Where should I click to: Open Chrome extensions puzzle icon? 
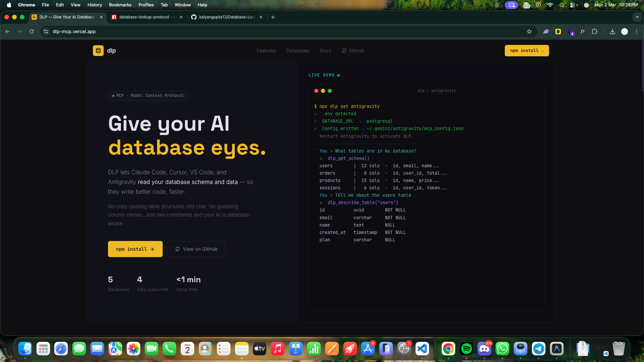click(x=594, y=32)
